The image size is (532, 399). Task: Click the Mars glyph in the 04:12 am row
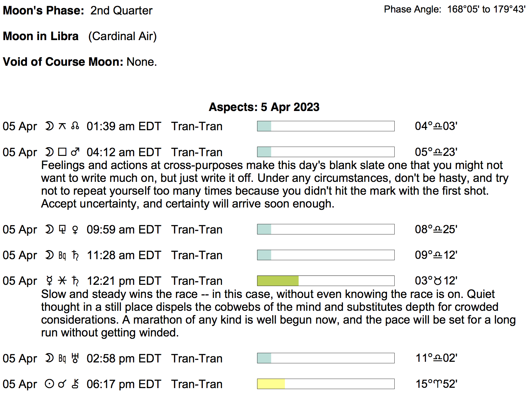pos(75,152)
